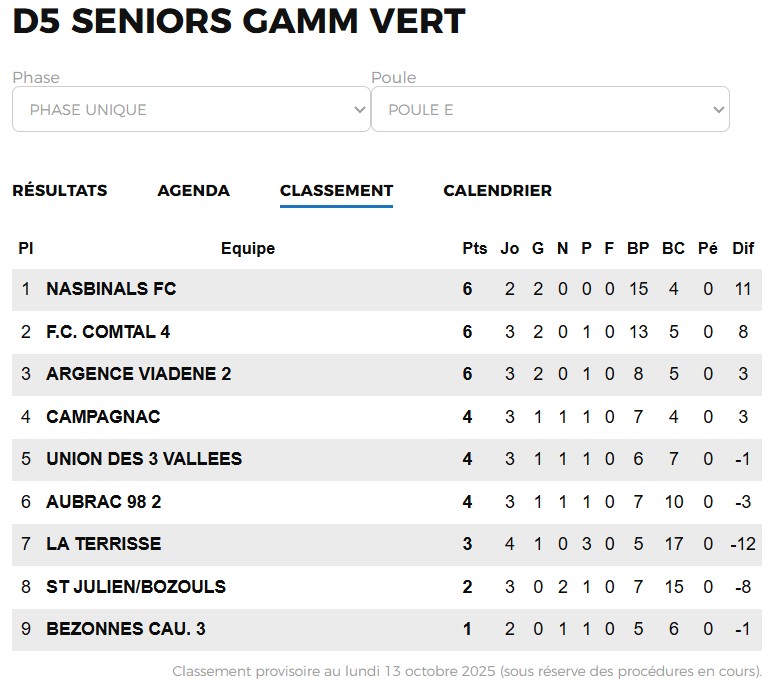Image resolution: width=776 pixels, height=681 pixels.
Task: Click the chevron arrow of Poule selector
Action: (x=717, y=110)
